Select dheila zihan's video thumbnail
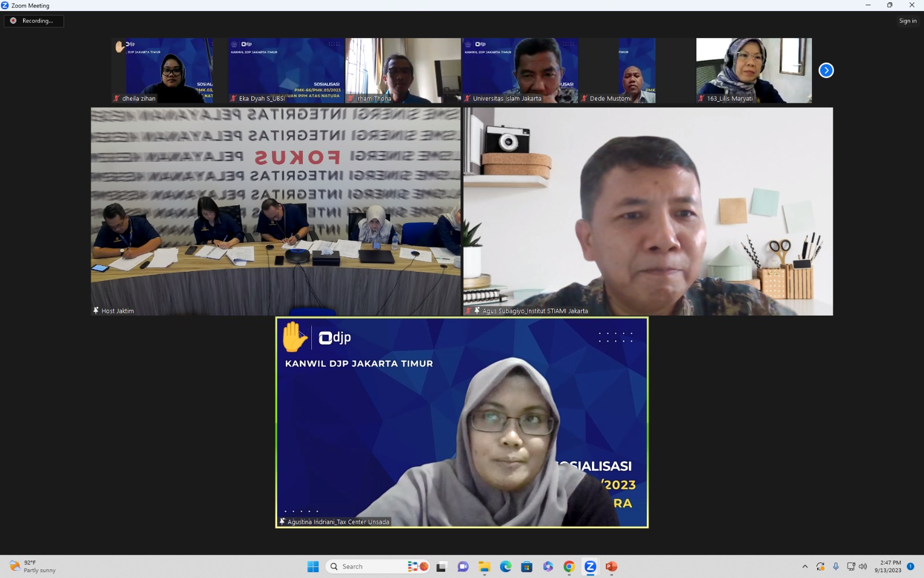Viewport: 924px width, 578px height. click(163, 71)
